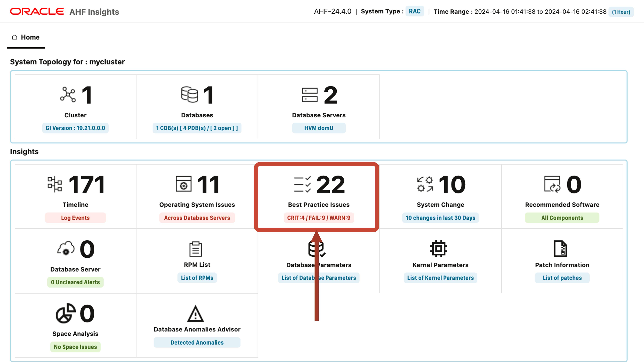Open Operating System Issues via its gear icon
Screen dimensions: 644x362
point(184,184)
